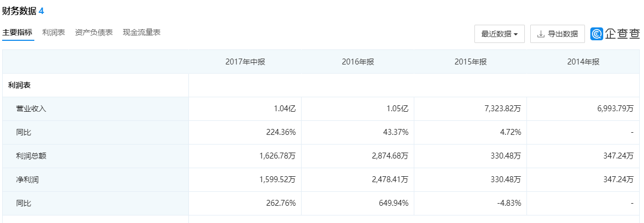Click the 利润表 section row label
This screenshot has height=223, width=644.
19,85
